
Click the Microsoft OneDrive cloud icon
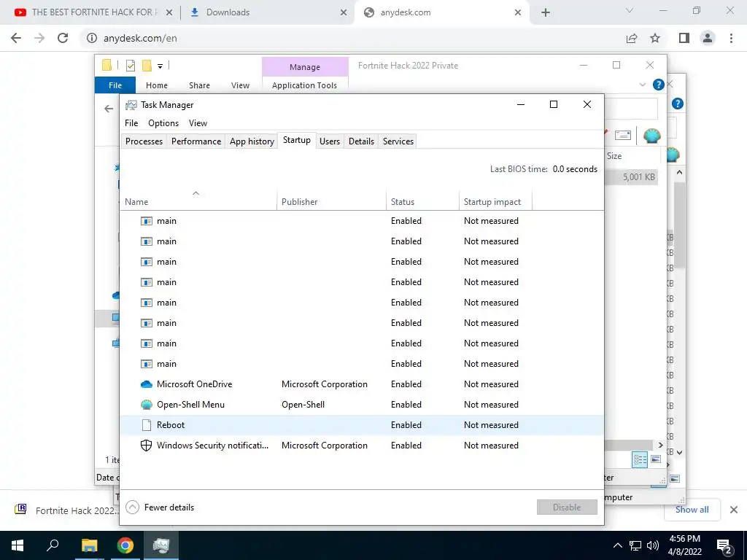[x=146, y=384]
